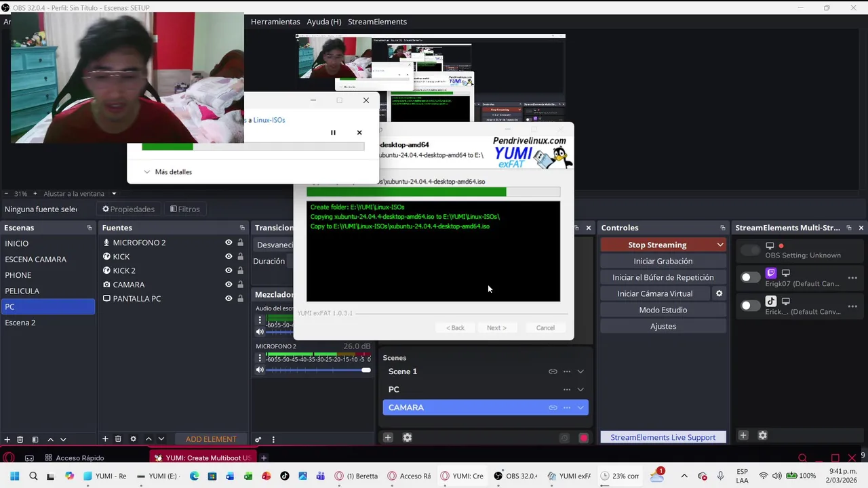Toggle lock on the CAMARA source
Screen dimensions: 868x488
[240, 285]
